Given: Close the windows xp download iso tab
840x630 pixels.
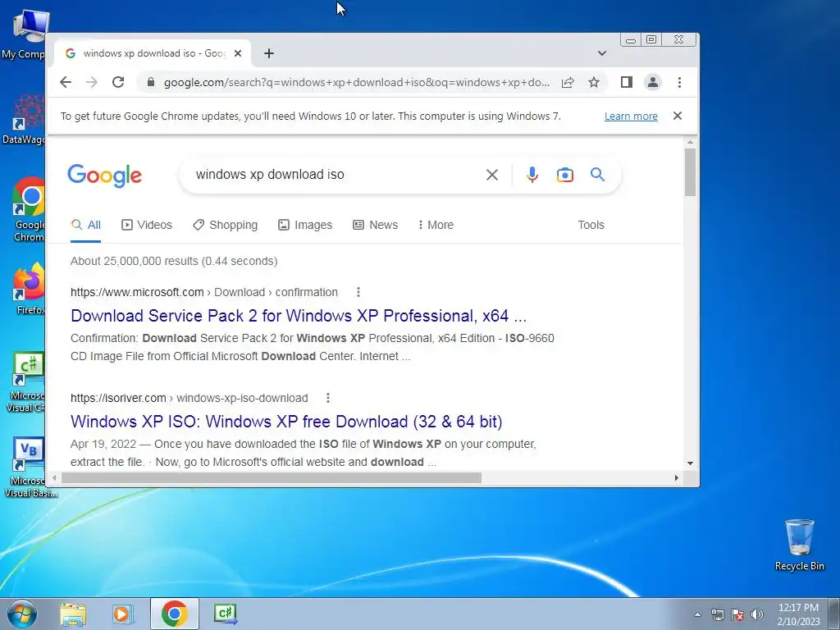Looking at the screenshot, I should click(238, 53).
